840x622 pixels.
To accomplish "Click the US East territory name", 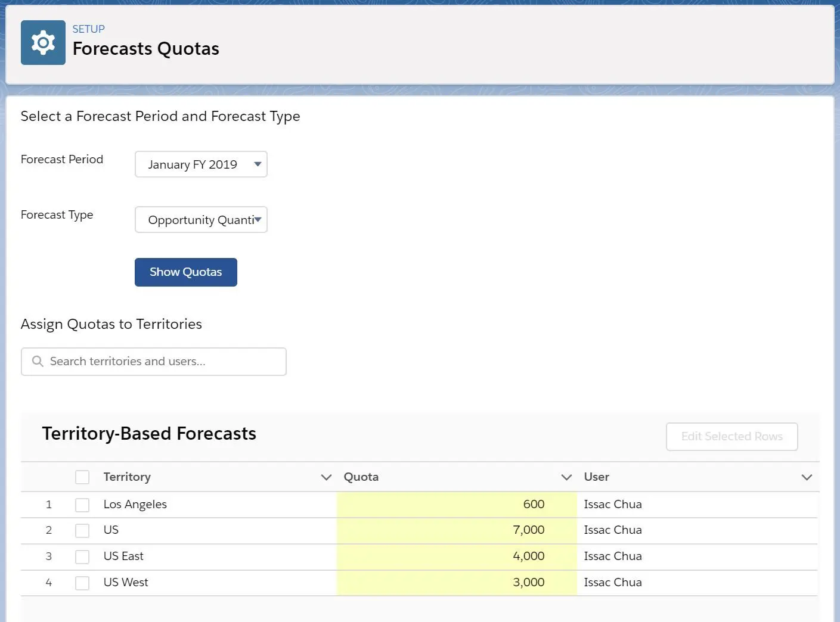I will 123,556.
